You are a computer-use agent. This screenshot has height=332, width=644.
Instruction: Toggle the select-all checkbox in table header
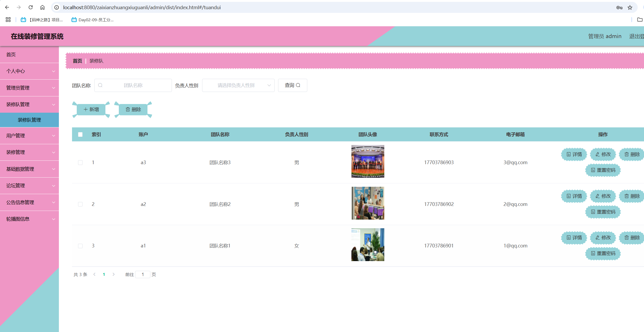tap(80, 134)
